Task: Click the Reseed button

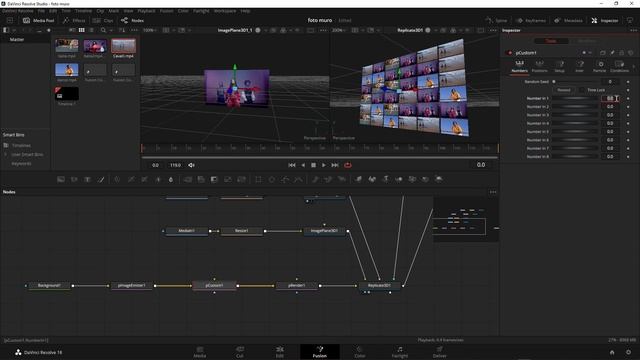Action: pyautogui.click(x=564, y=90)
